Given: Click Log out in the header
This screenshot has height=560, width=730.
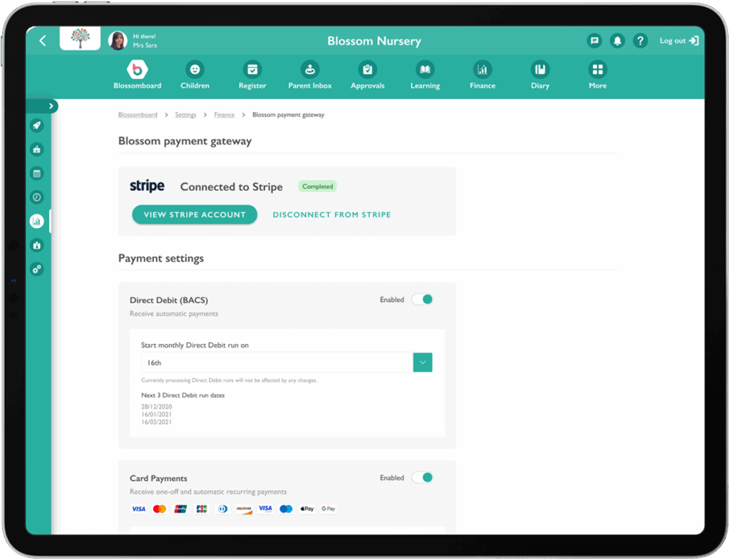Looking at the screenshot, I should [x=678, y=41].
